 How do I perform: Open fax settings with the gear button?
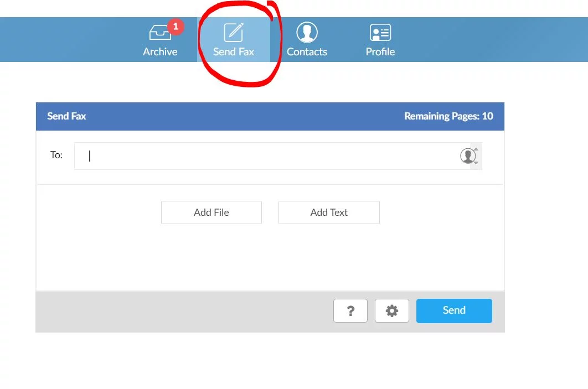point(392,311)
